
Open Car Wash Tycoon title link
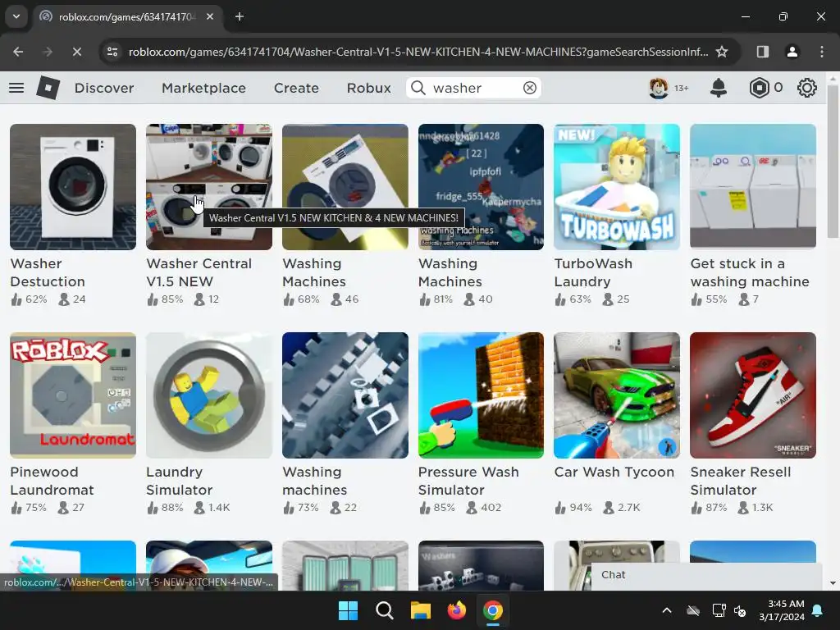(x=614, y=472)
